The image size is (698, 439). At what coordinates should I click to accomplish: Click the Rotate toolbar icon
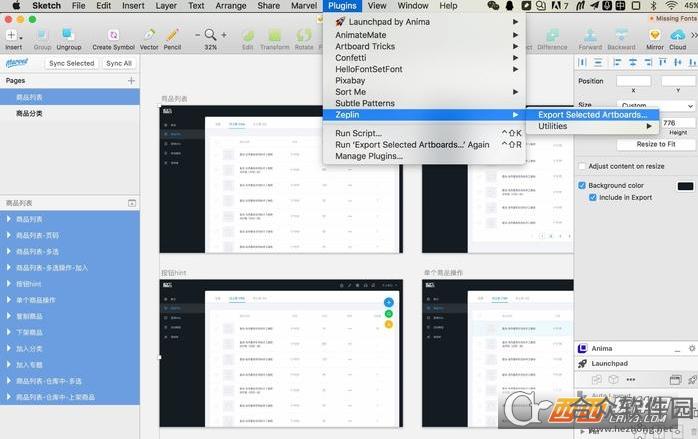tap(304, 35)
